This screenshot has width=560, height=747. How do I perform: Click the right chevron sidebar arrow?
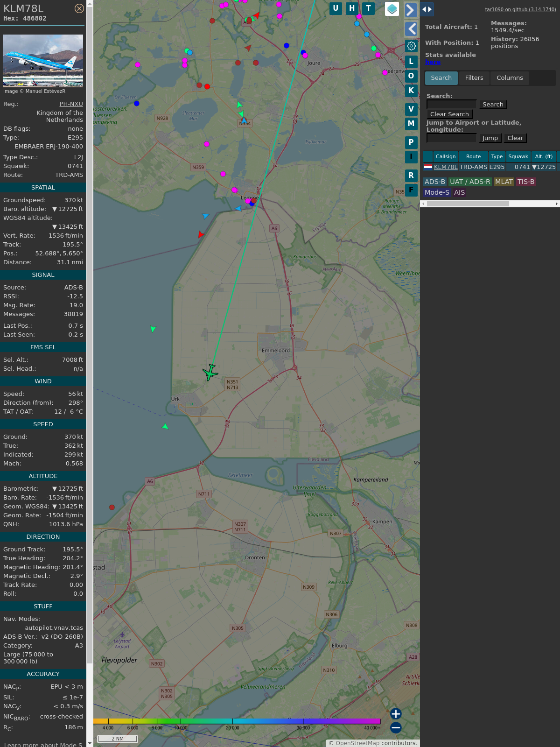click(x=411, y=10)
